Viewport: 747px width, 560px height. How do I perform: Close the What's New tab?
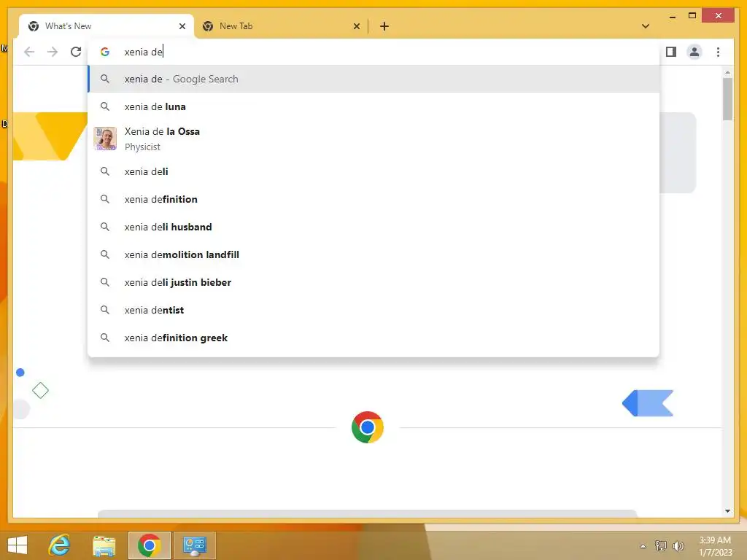[182, 26]
